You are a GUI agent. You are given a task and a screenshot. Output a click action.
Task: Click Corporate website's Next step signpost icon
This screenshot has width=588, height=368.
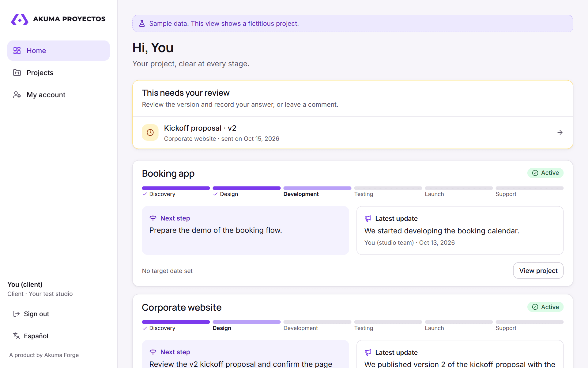pyautogui.click(x=153, y=352)
